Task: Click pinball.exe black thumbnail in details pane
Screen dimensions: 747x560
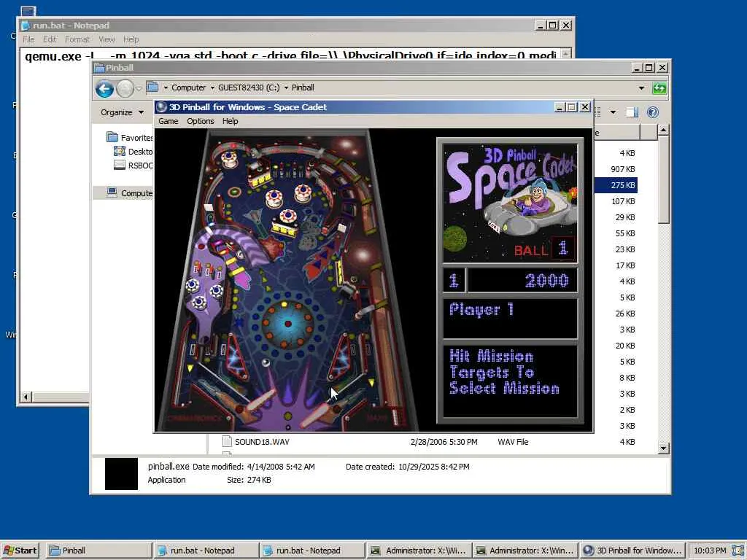Action: [x=122, y=474]
